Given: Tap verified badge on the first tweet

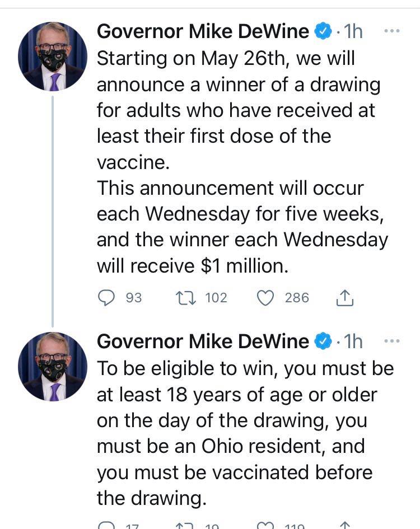Looking at the screenshot, I should 322,31.
